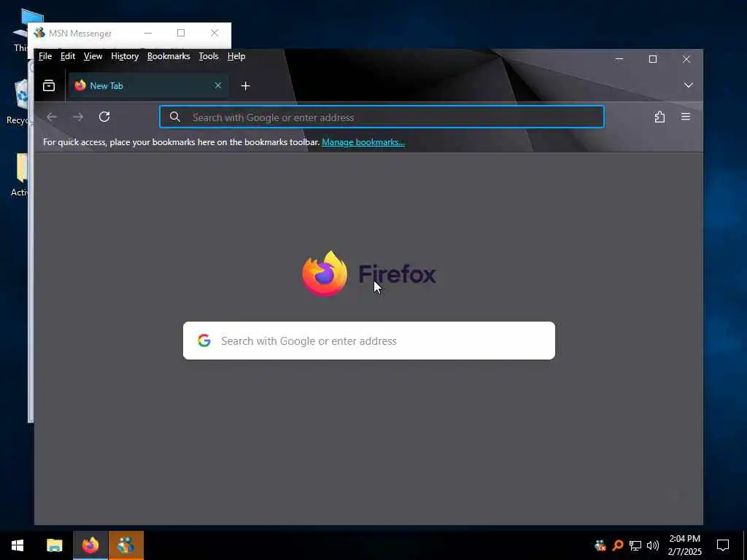The height and width of the screenshot is (560, 747).
Task: Open the Windows Start menu
Action: click(x=18, y=545)
